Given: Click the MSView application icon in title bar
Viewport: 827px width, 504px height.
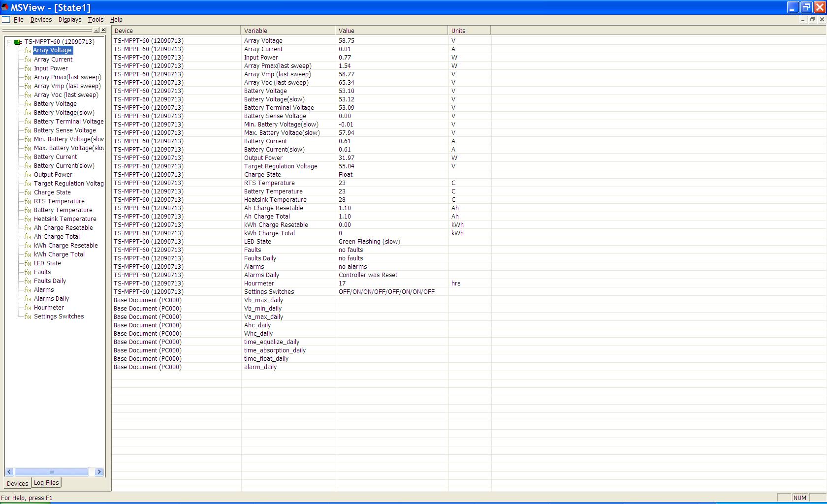Looking at the screenshot, I should (x=5, y=7).
